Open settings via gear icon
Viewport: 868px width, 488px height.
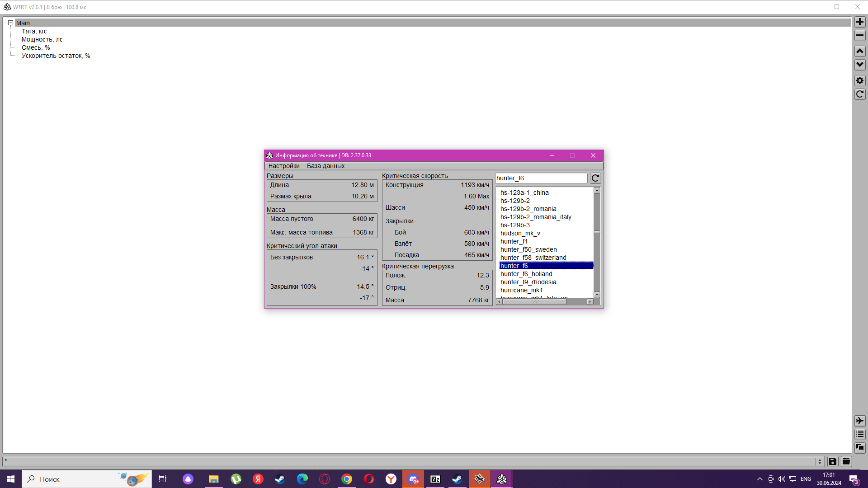pos(860,80)
